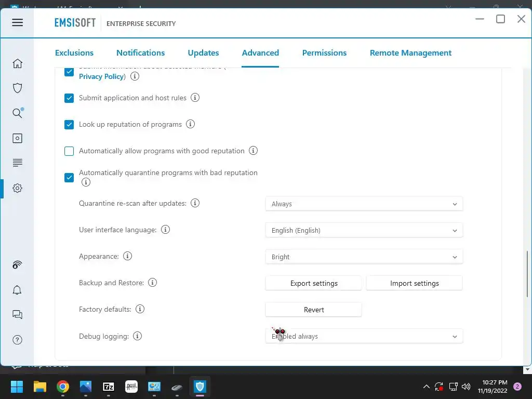The image size is (532, 399).
Task: Switch to the Updates tab
Action: click(x=203, y=53)
